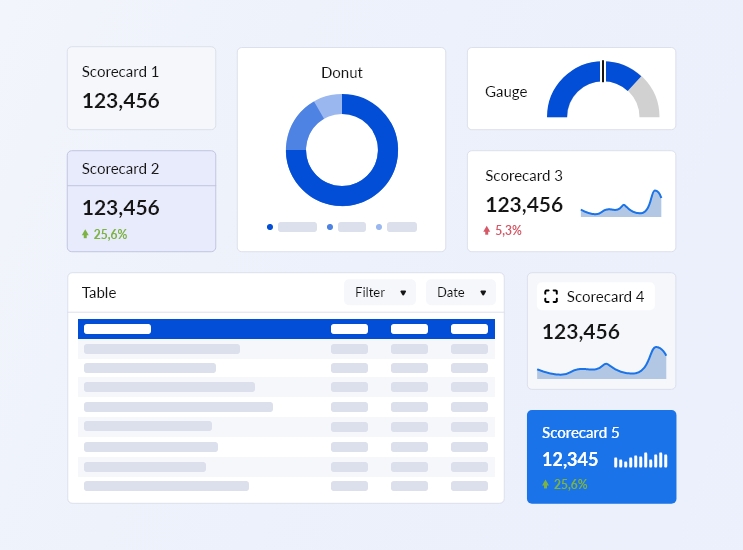743x550 pixels.
Task: Click the Scorecard 5 mini bar chart
Action: [x=640, y=460]
